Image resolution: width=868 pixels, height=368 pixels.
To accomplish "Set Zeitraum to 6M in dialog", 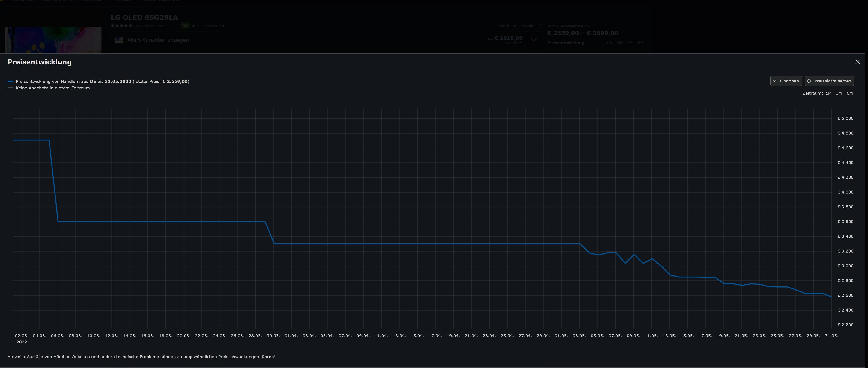I will click(x=850, y=93).
